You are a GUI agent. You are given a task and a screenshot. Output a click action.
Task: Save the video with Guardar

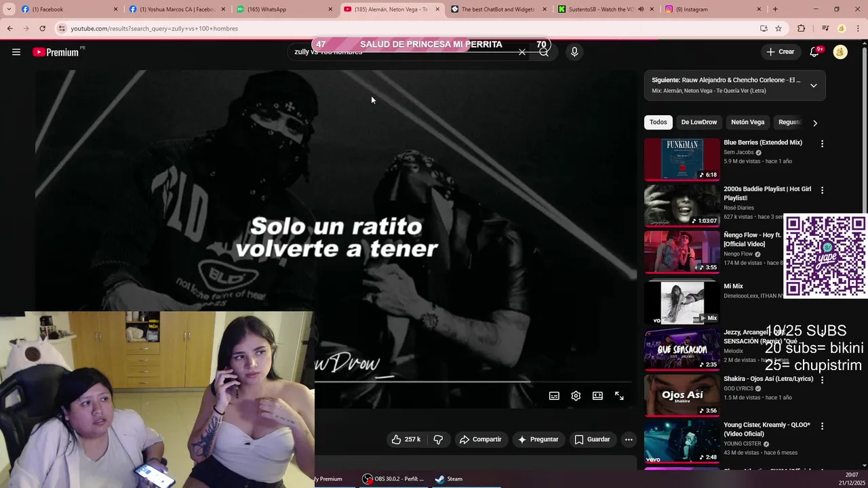pyautogui.click(x=592, y=439)
